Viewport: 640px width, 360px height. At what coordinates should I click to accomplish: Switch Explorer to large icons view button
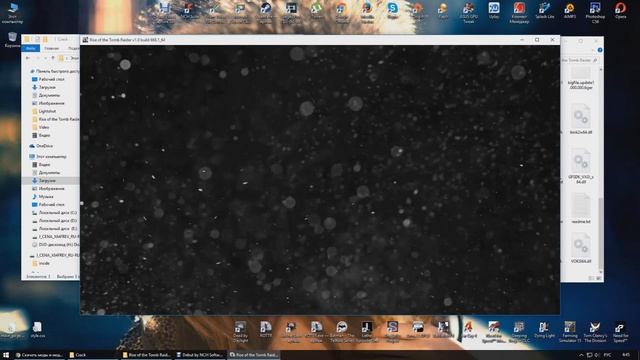pyautogui.click(x=598, y=278)
